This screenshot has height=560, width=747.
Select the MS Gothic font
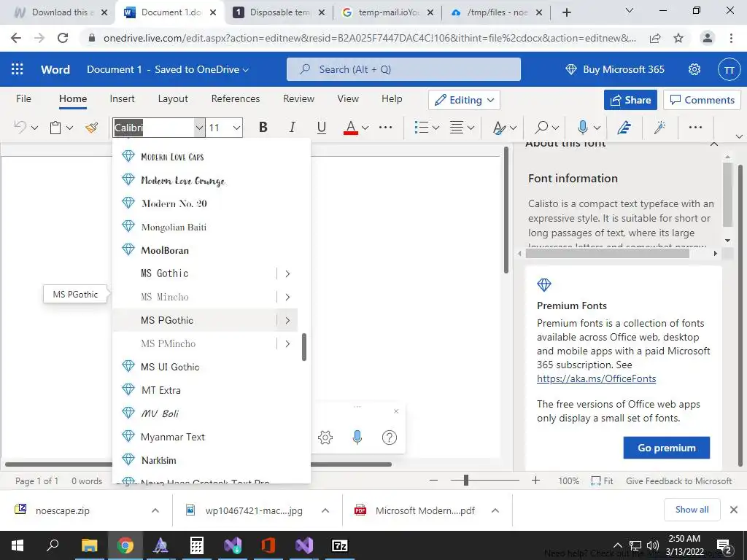193,273
